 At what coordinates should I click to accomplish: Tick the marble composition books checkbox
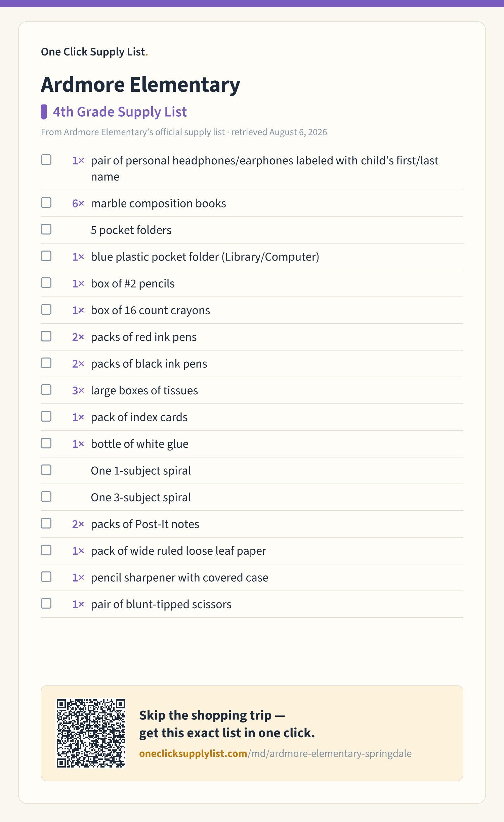pyautogui.click(x=46, y=203)
